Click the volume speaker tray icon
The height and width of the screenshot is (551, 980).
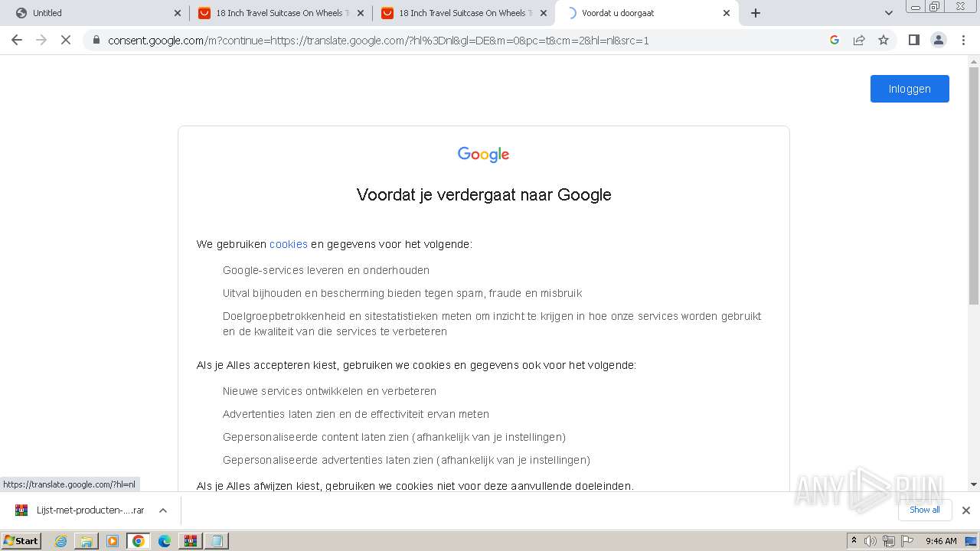click(x=871, y=541)
